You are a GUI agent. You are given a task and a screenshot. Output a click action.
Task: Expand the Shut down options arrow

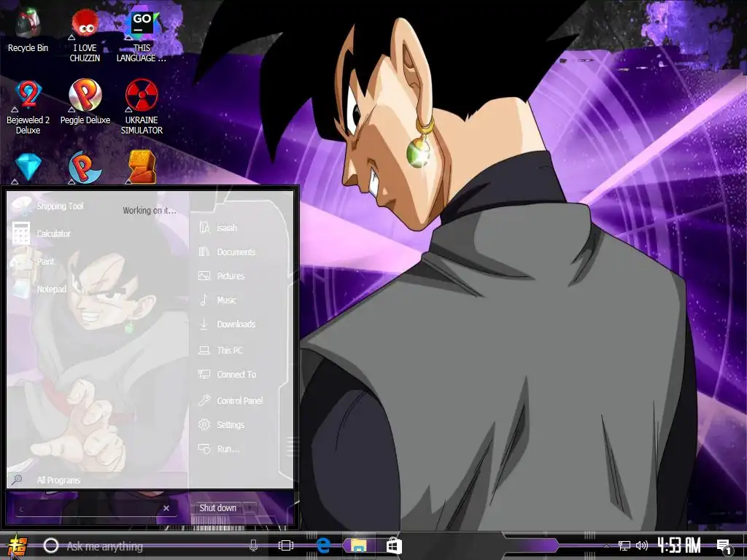pos(250,508)
